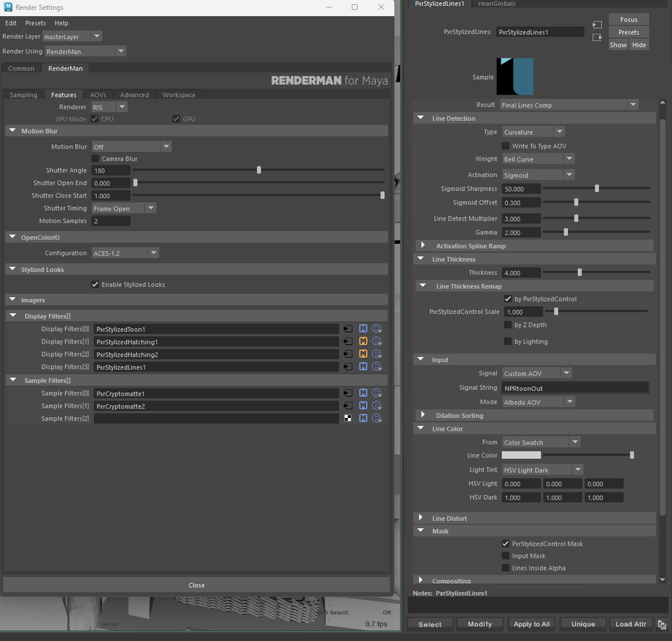Open Presets menu in Render Settings
This screenshot has width=672, height=641.
click(35, 23)
